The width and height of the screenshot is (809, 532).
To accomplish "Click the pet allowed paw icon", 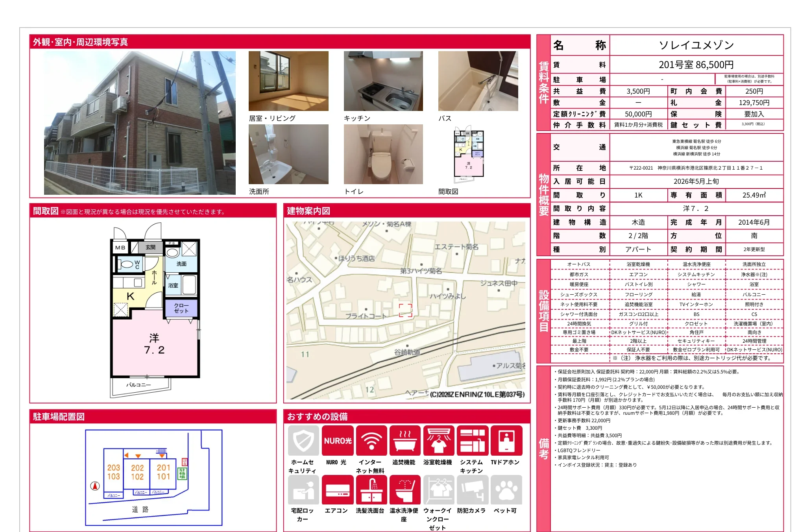I will point(506,490).
